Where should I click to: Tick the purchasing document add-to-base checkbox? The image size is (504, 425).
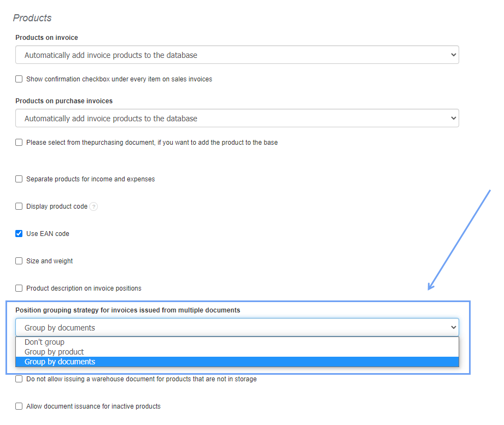tap(19, 143)
